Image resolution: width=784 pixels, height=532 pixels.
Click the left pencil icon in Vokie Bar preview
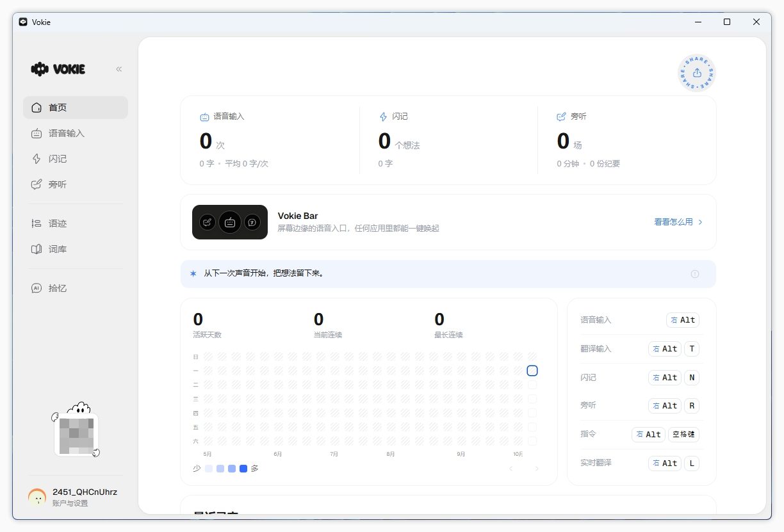point(207,222)
